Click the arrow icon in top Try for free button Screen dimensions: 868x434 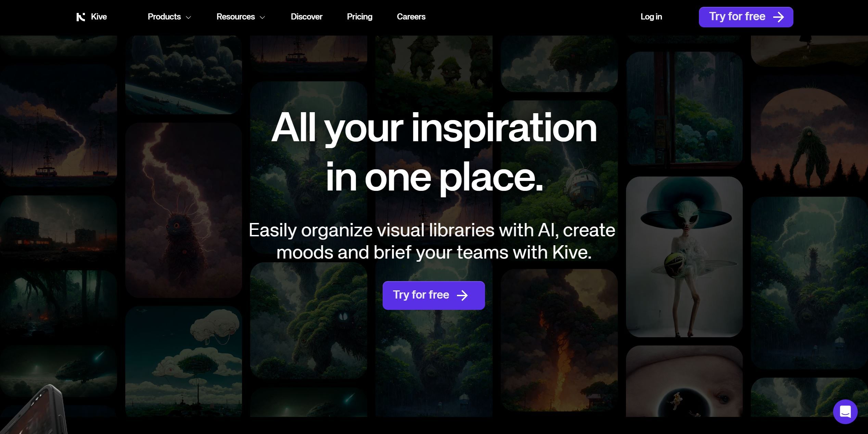tap(779, 16)
